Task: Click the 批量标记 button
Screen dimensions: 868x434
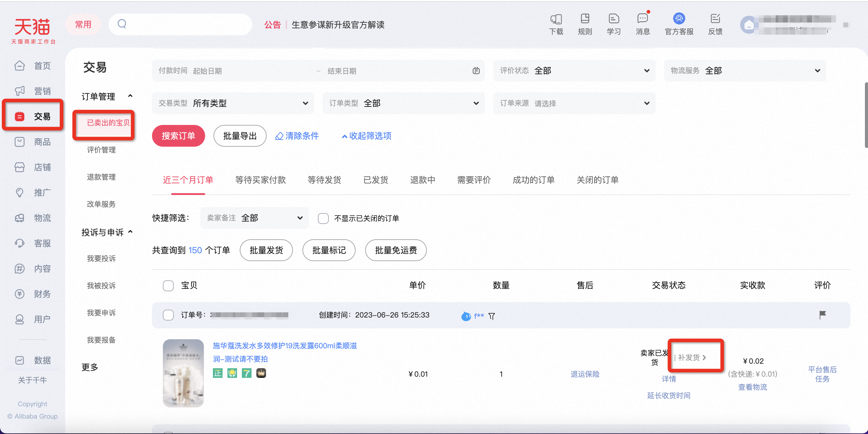Action: (x=329, y=250)
